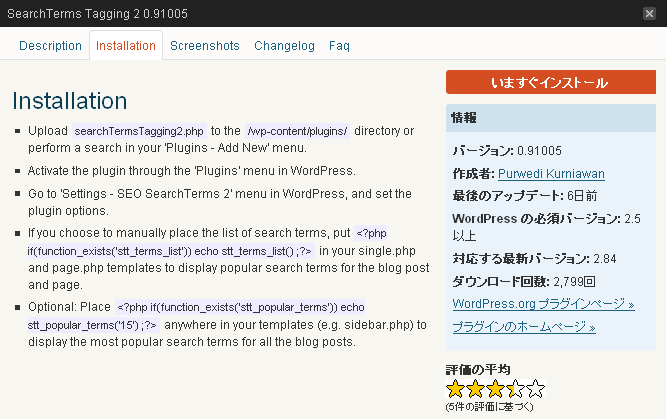Click the orange いますぐインストール button
The width and height of the screenshot is (667, 419).
pos(550,82)
